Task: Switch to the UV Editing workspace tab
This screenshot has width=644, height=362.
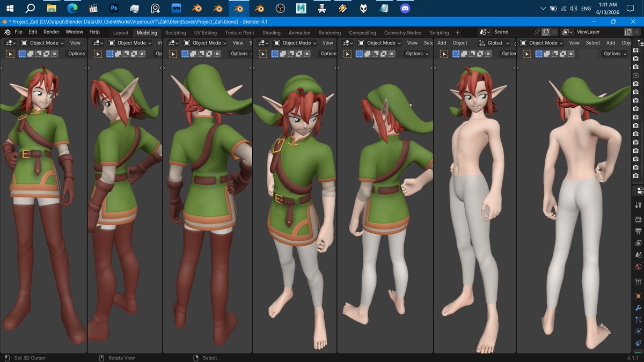Action: [206, 33]
